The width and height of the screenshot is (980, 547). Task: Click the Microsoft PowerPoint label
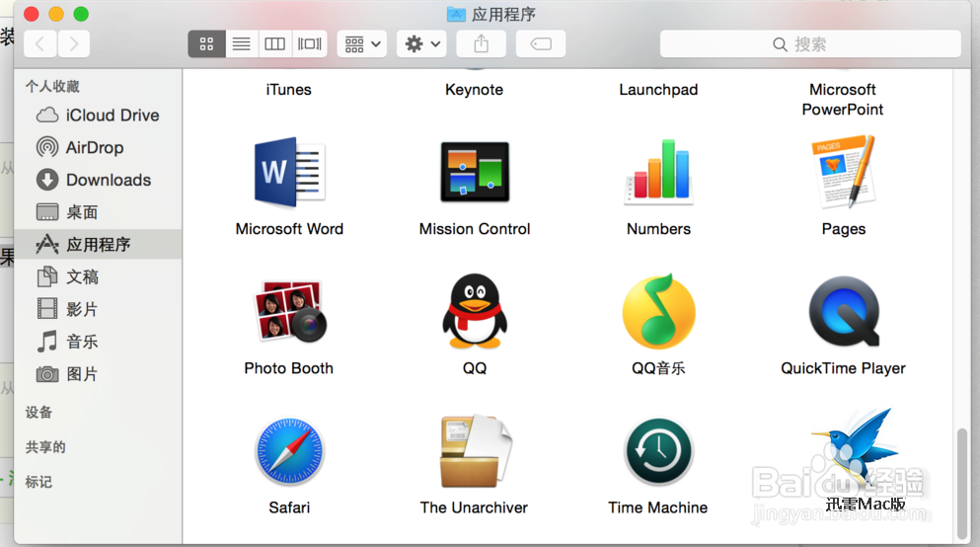click(843, 100)
